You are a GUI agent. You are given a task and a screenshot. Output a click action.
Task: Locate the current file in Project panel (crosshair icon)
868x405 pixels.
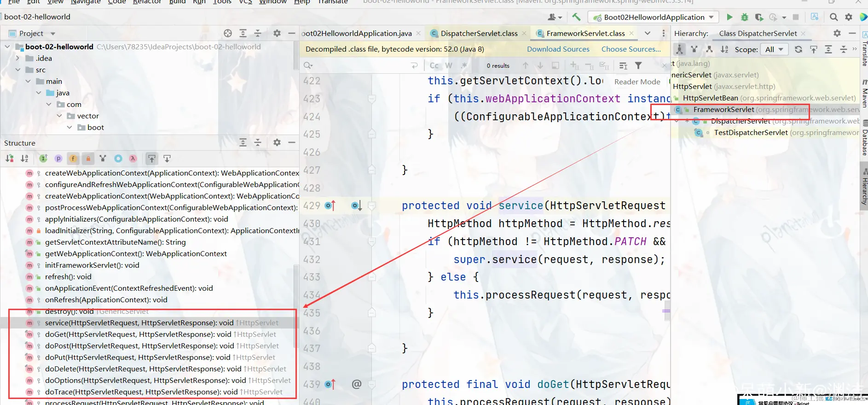click(x=228, y=33)
